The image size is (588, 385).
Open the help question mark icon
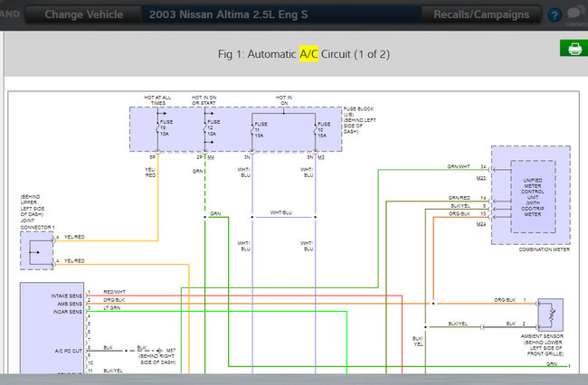click(555, 15)
